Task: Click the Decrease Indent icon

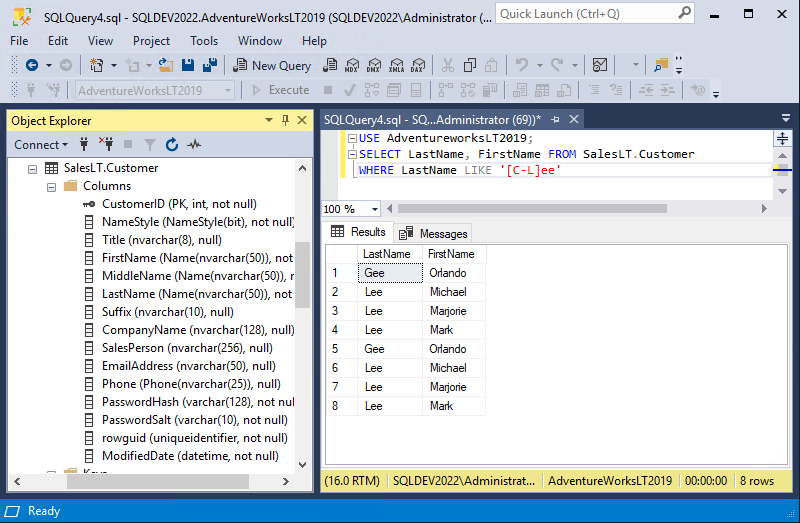Action: click(x=646, y=90)
